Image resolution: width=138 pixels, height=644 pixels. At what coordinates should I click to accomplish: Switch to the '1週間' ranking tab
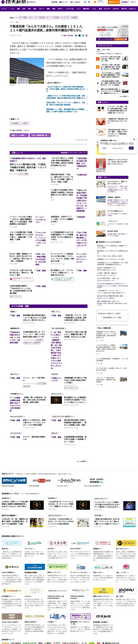(103, 49)
